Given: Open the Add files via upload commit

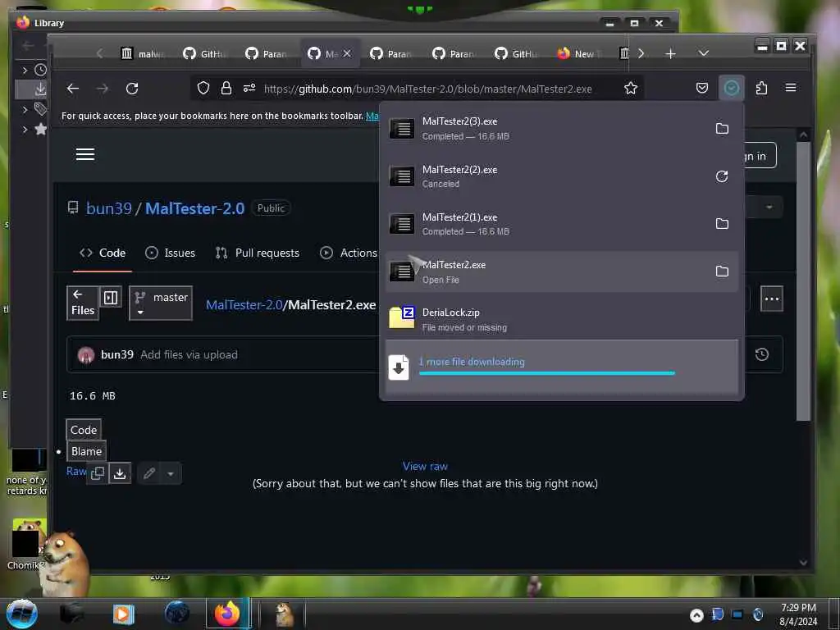Looking at the screenshot, I should [x=189, y=354].
